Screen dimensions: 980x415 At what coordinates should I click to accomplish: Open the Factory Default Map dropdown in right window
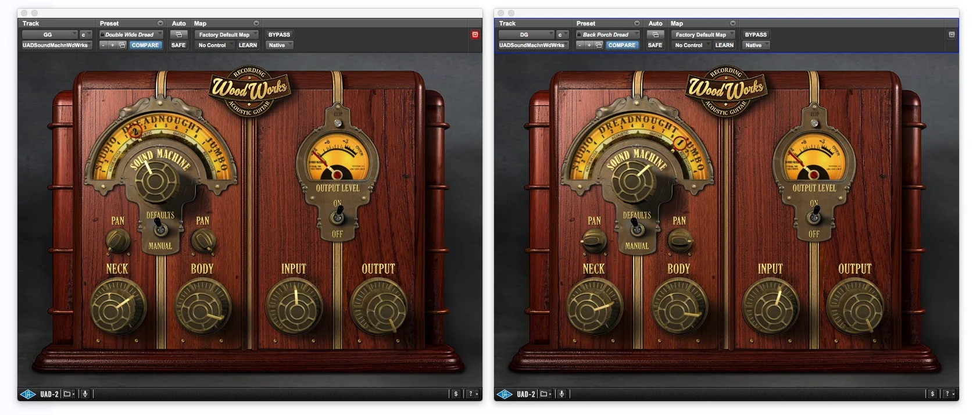[703, 35]
